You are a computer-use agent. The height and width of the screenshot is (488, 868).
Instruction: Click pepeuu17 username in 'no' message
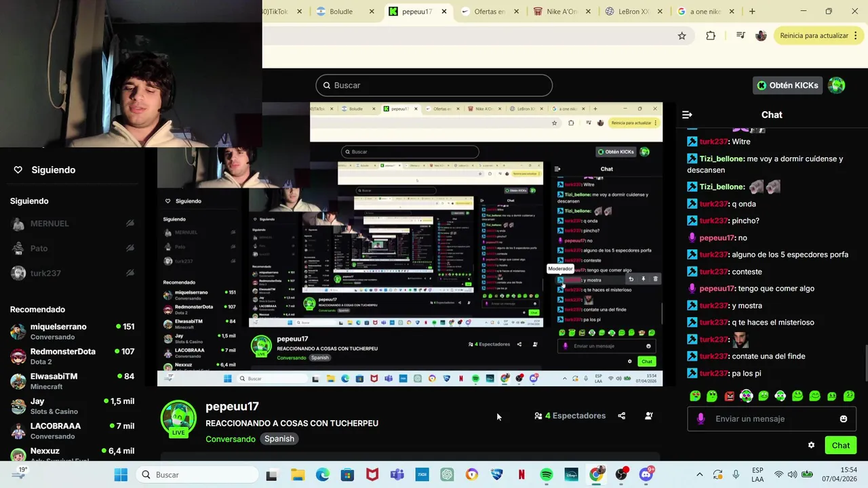point(717,238)
